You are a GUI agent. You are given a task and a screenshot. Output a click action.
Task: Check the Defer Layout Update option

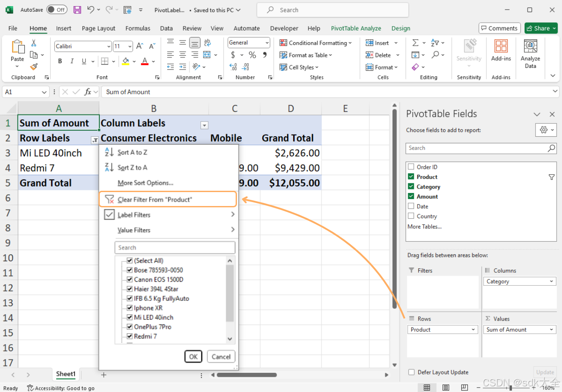click(411, 372)
